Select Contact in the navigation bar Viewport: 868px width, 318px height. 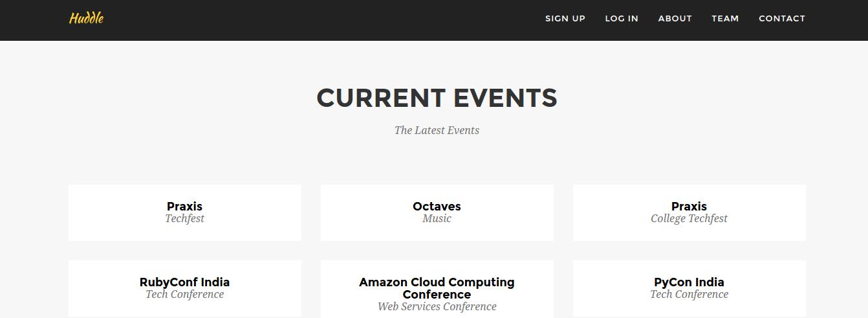pyautogui.click(x=781, y=18)
